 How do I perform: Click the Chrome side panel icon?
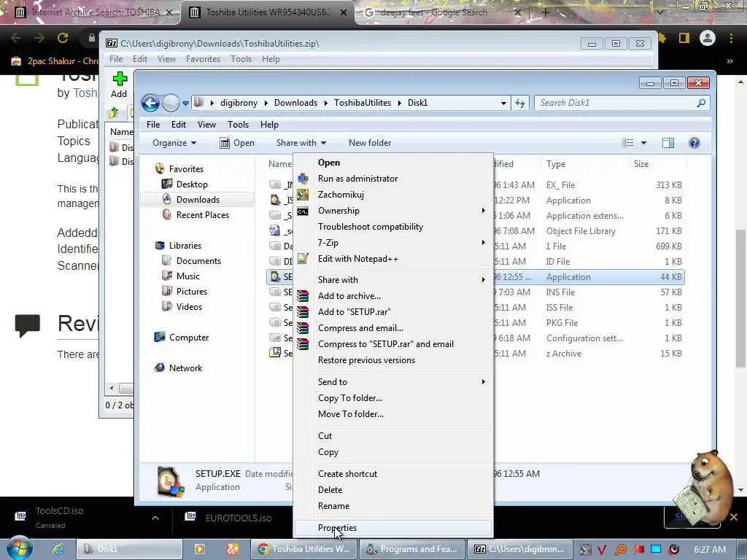pos(684,38)
